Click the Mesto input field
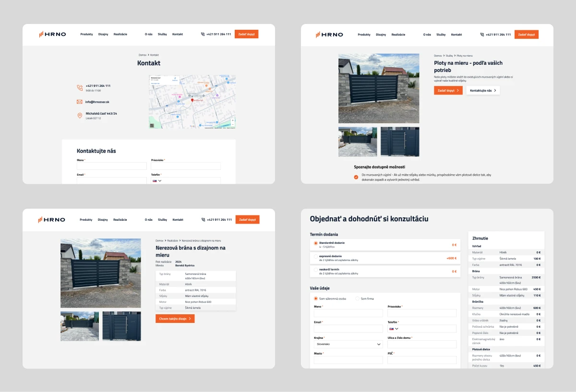The height and width of the screenshot is (392, 576). [x=348, y=360]
